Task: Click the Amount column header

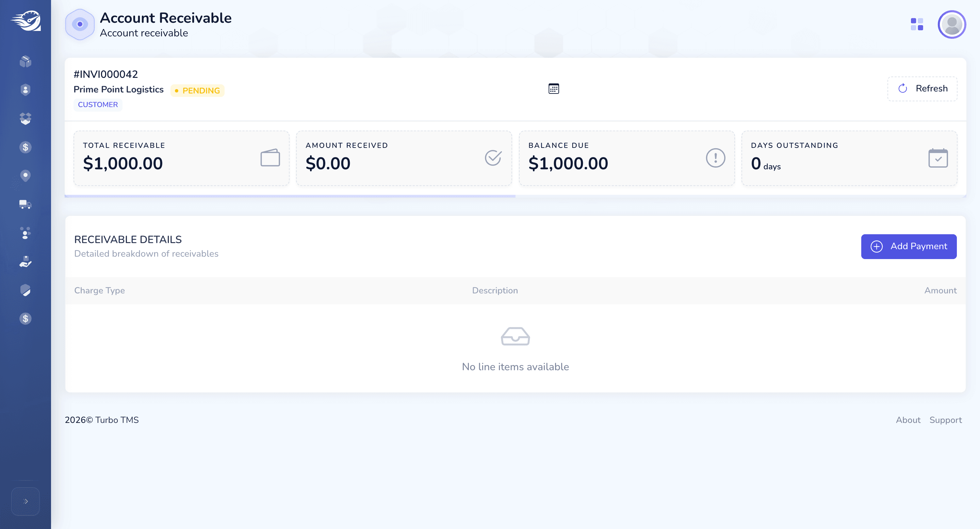Action: 941,290
